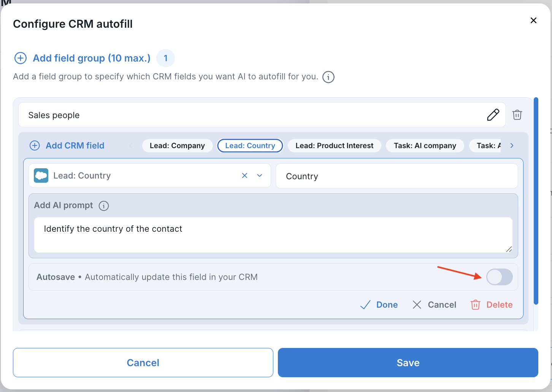Delete the Sales people group via trash icon
Viewport: 552px width, 392px height.
point(517,115)
